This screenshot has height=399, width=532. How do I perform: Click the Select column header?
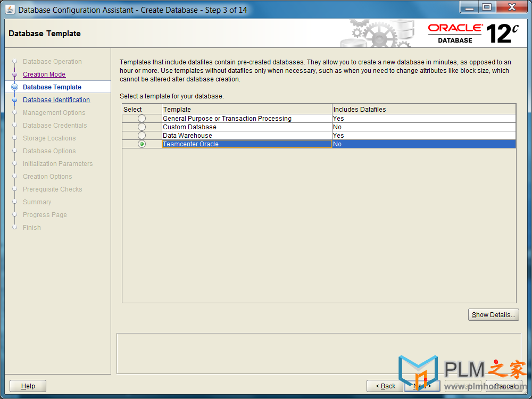tap(142, 109)
